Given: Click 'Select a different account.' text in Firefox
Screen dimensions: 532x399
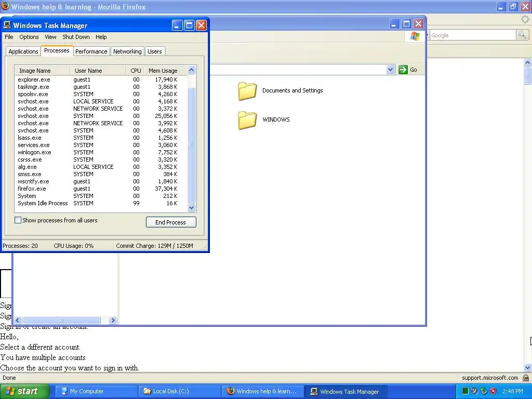Looking at the screenshot, I should coord(41,347).
